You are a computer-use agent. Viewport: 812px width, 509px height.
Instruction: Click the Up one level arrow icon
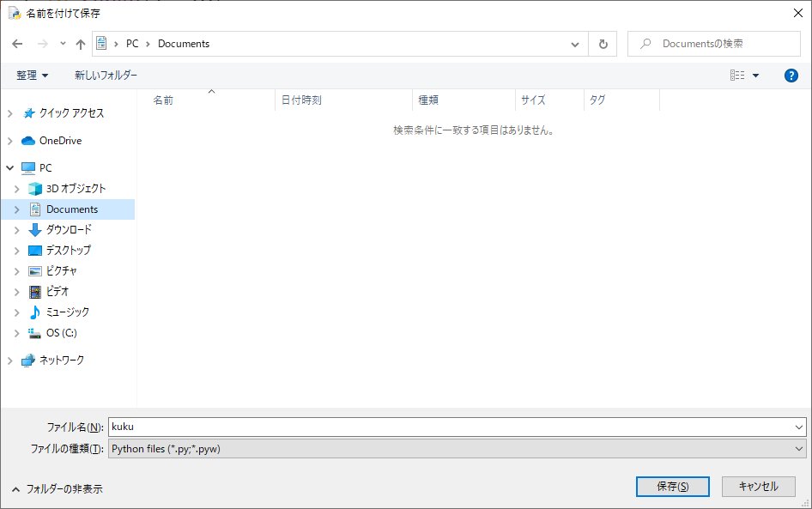[81, 44]
